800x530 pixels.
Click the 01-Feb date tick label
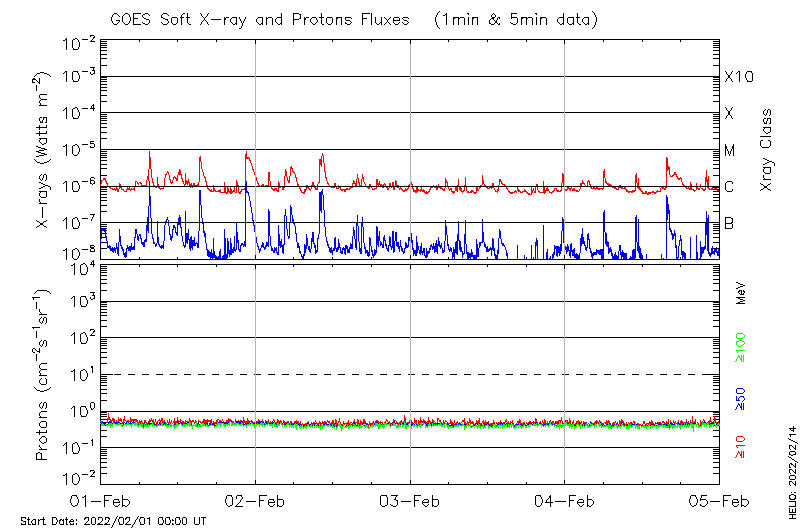click(x=100, y=501)
